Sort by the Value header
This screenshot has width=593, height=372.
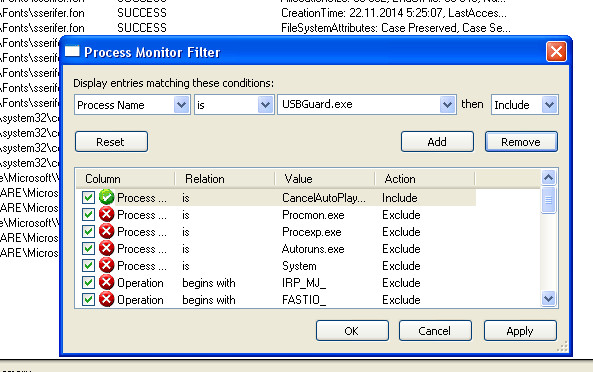click(325, 178)
